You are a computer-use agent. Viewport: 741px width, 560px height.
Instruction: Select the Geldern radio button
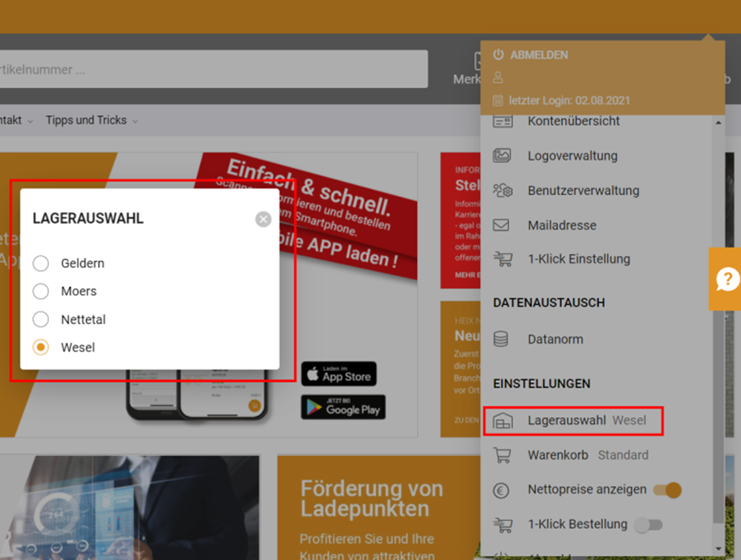41,263
